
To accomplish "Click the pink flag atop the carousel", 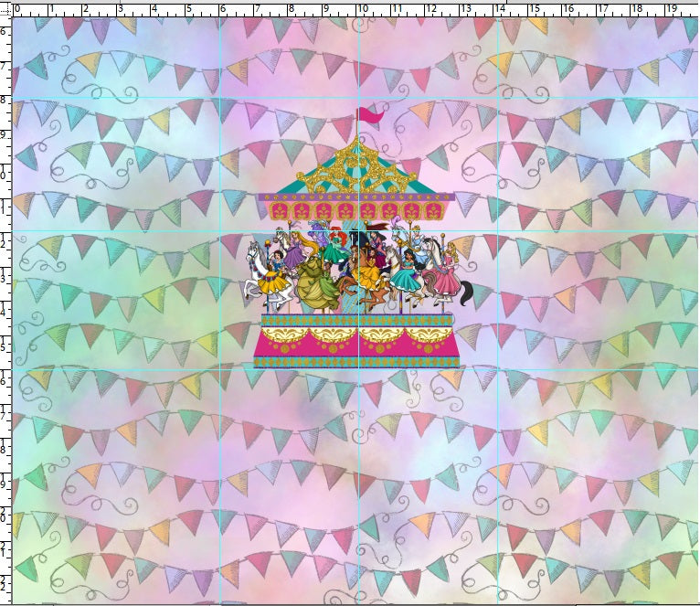I will tap(369, 115).
